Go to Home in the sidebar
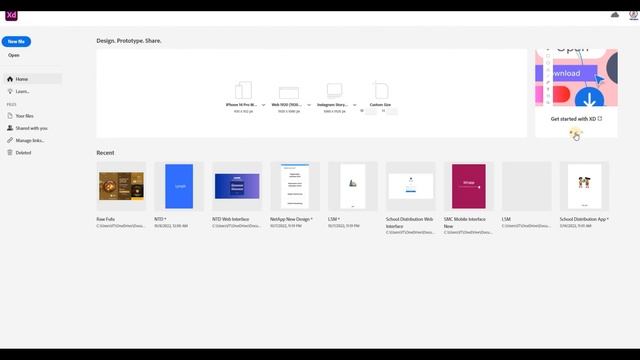Viewport: 640px width, 360px height. point(33,79)
